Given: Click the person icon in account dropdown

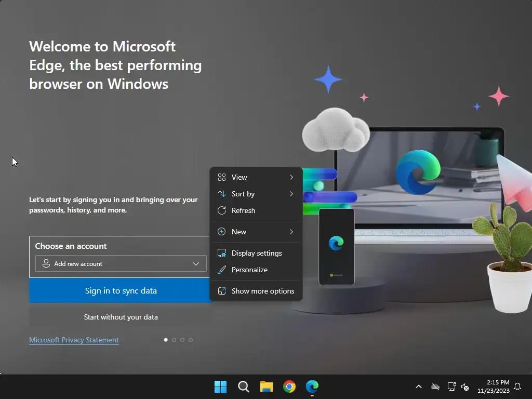Looking at the screenshot, I should (46, 263).
